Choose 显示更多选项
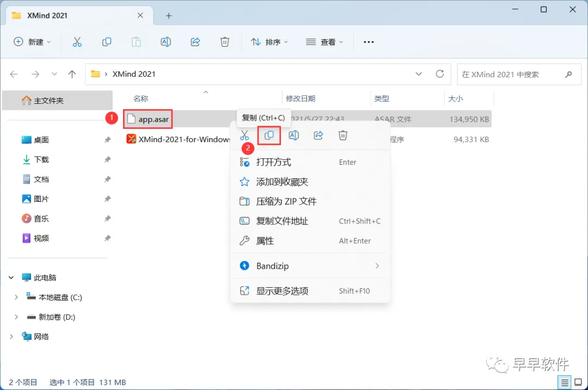Image resolution: width=588 pixels, height=390 pixels. tap(310, 291)
